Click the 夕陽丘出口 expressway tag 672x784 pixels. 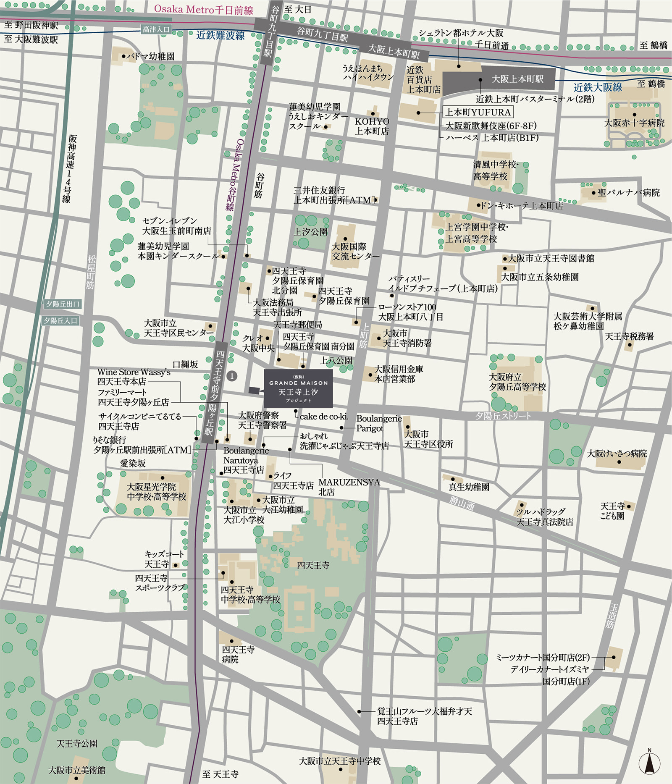click(x=63, y=304)
